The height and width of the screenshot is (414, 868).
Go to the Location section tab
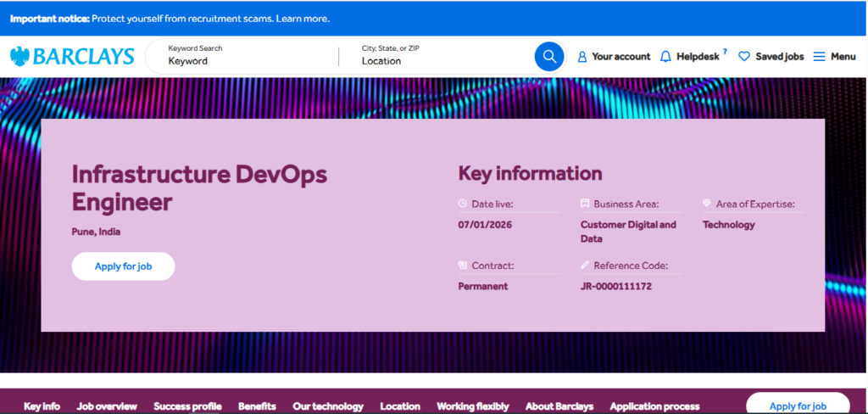point(400,406)
